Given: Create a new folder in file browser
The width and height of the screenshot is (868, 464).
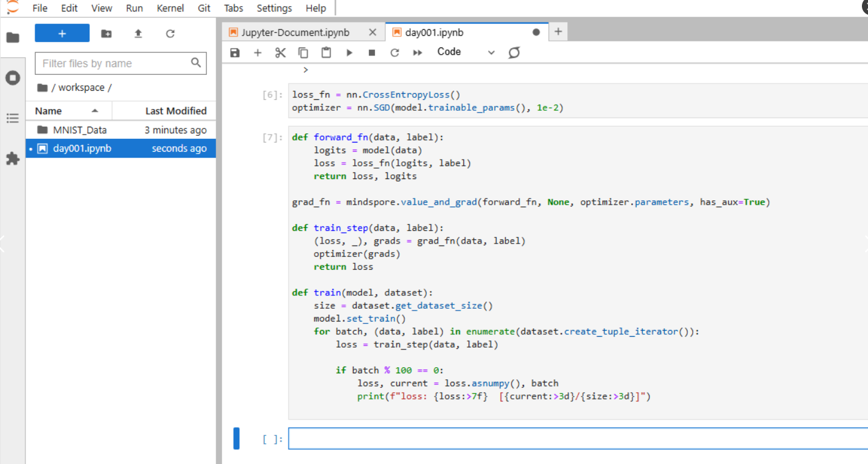Looking at the screenshot, I should (x=107, y=33).
